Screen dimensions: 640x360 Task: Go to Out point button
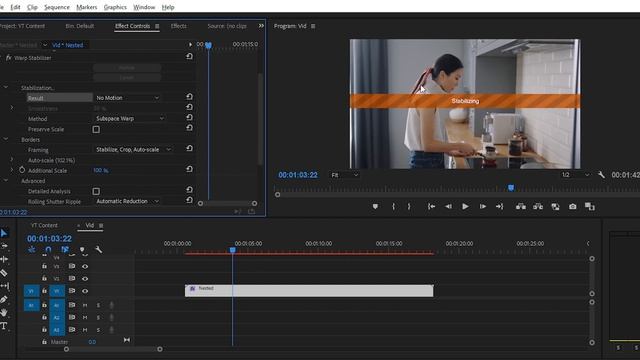pyautogui.click(x=500, y=207)
